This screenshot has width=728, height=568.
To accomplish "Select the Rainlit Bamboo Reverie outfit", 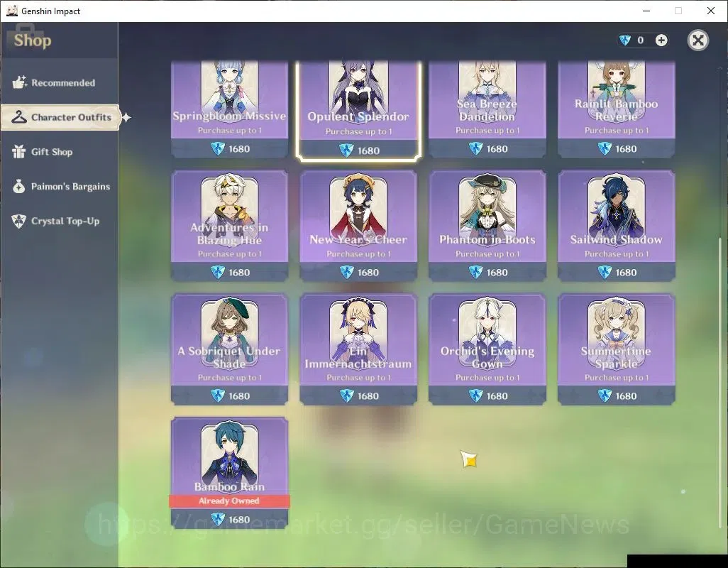I will pos(616,109).
